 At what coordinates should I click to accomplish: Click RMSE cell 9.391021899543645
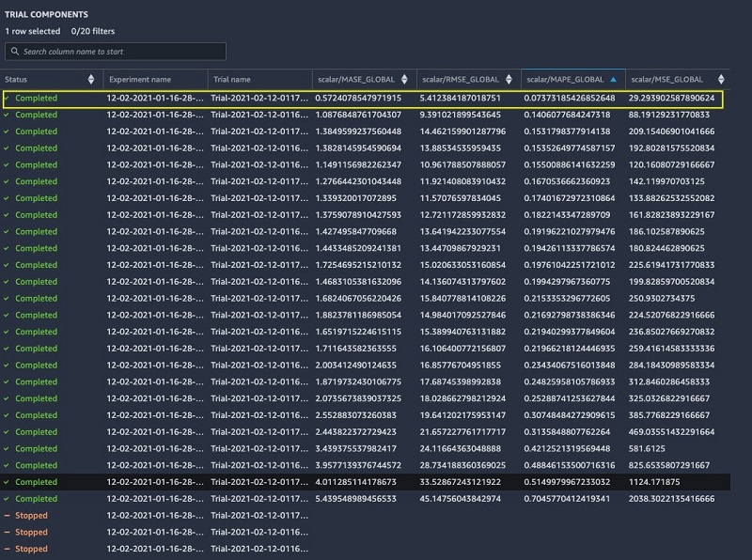[461, 115]
